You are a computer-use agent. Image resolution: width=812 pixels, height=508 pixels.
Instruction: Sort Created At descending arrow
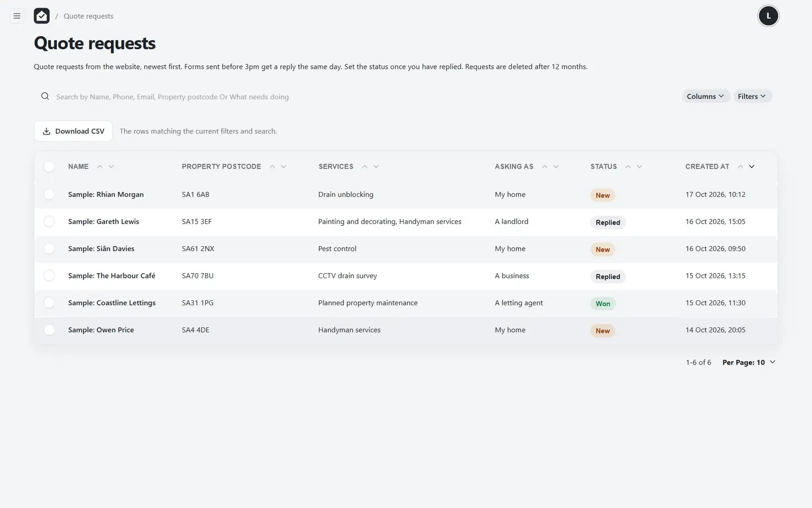click(752, 167)
